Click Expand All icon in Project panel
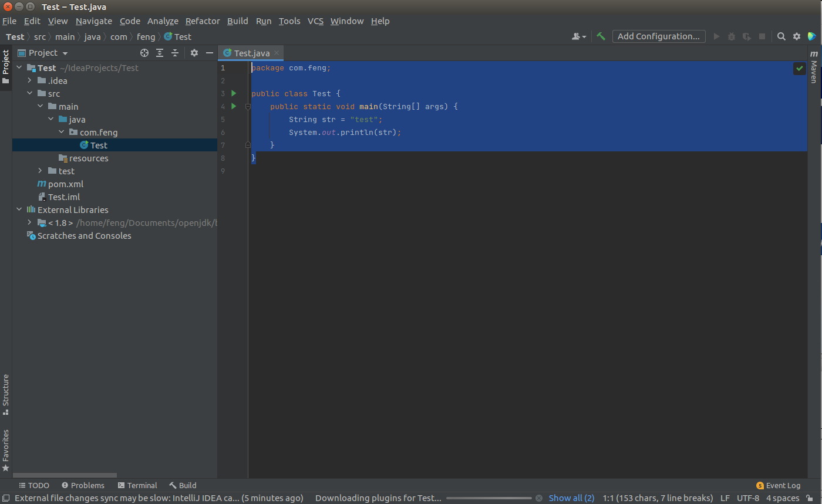 click(160, 53)
